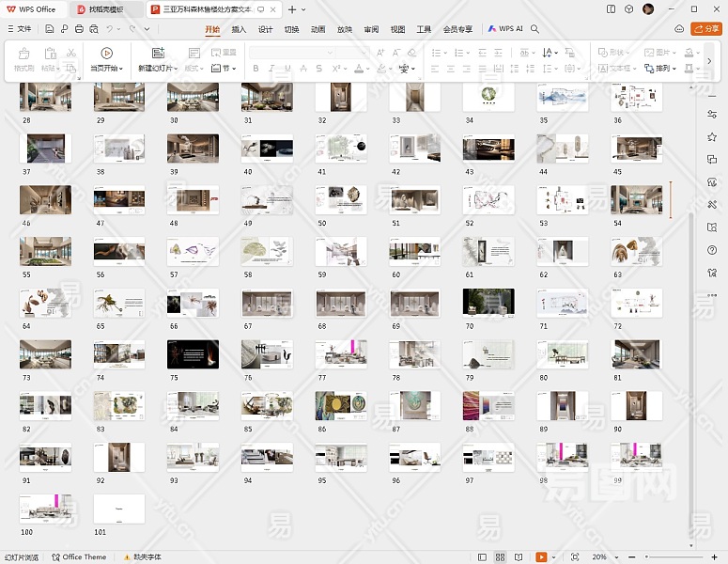The width and height of the screenshot is (728, 564).
Task: Open WPS AI assistant
Action: 505,29
